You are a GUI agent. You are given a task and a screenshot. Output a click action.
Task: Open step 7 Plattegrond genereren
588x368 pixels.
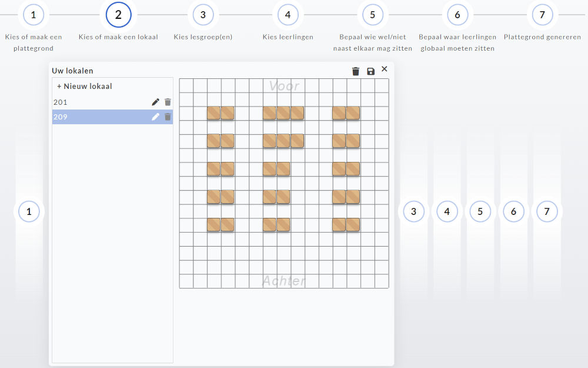[x=542, y=15]
